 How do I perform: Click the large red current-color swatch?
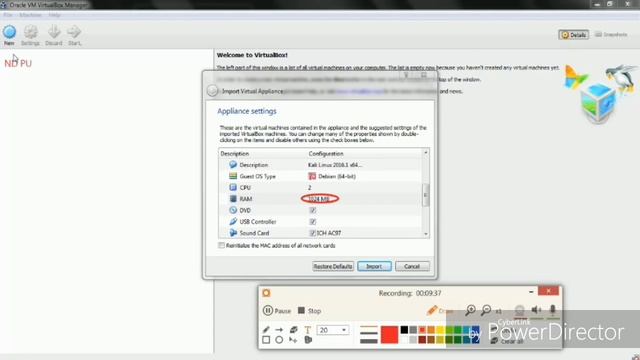pyautogui.click(x=389, y=335)
